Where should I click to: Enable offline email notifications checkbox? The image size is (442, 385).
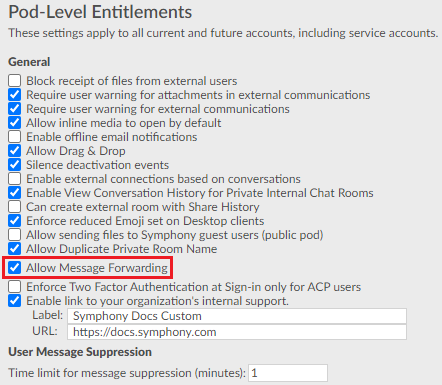pyautogui.click(x=15, y=137)
